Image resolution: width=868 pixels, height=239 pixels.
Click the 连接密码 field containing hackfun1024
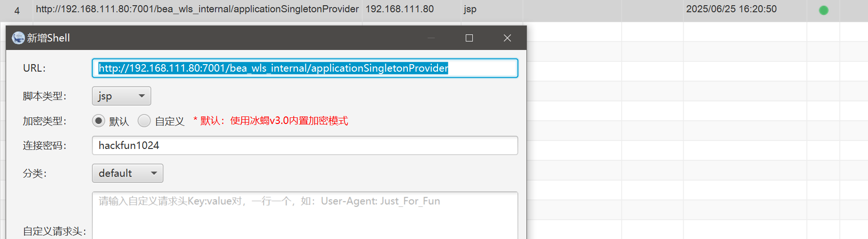(x=305, y=145)
